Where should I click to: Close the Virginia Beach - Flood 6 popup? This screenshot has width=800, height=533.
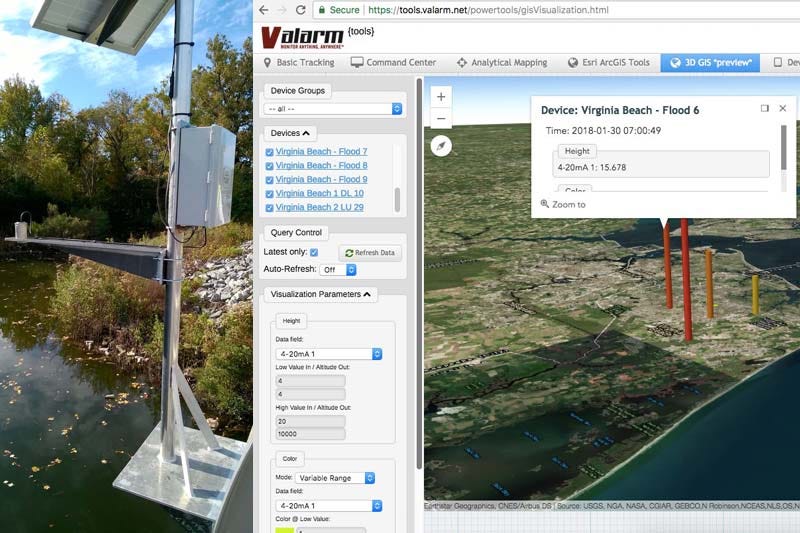pyautogui.click(x=783, y=108)
